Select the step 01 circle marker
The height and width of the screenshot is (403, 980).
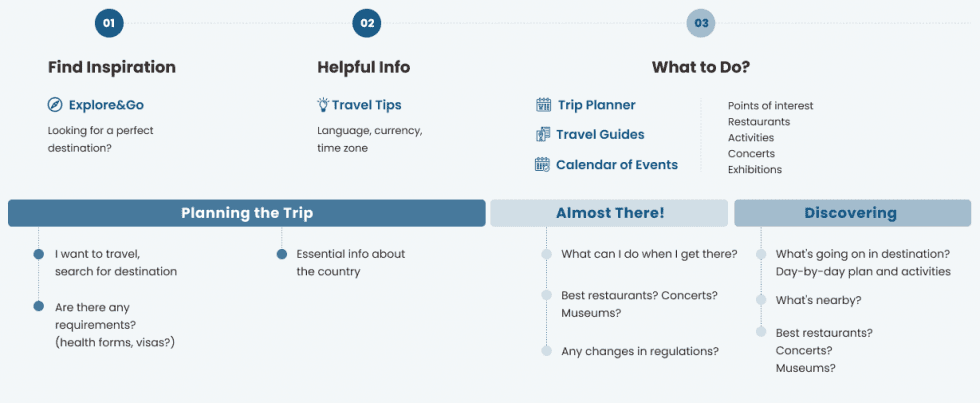[108, 23]
